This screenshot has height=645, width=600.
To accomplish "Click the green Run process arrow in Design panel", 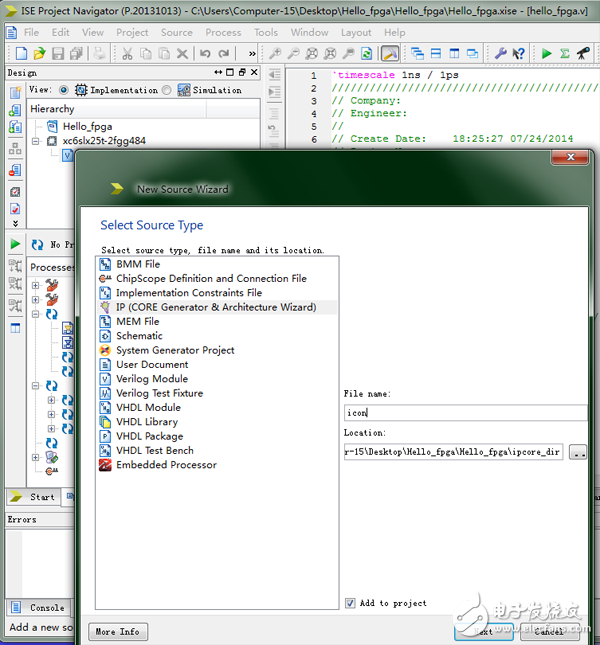I will point(15,244).
